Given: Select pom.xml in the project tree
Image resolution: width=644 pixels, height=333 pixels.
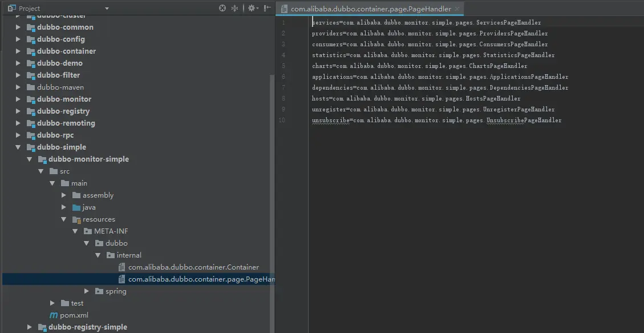Looking at the screenshot, I should click(x=74, y=315).
